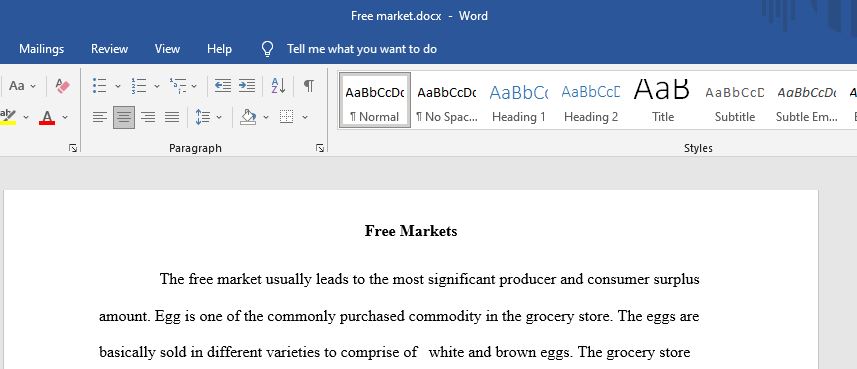The width and height of the screenshot is (857, 369).
Task: Toggle center alignment
Action: click(x=124, y=117)
